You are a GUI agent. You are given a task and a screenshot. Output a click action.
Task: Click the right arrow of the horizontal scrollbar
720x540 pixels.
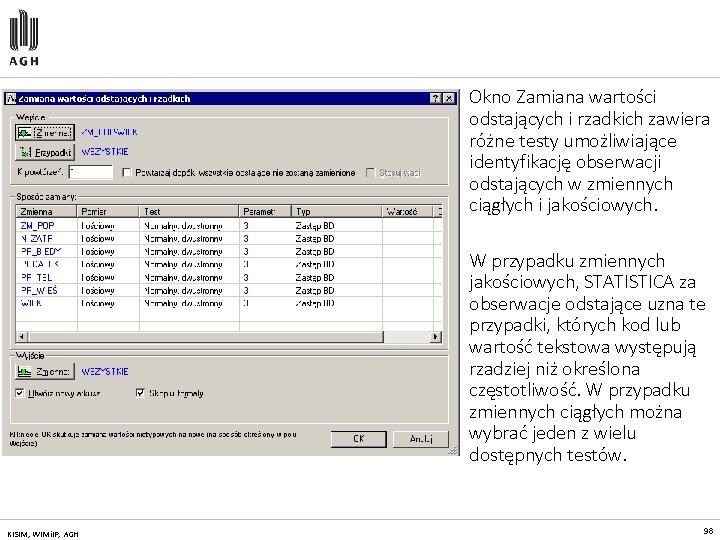pos(435,337)
